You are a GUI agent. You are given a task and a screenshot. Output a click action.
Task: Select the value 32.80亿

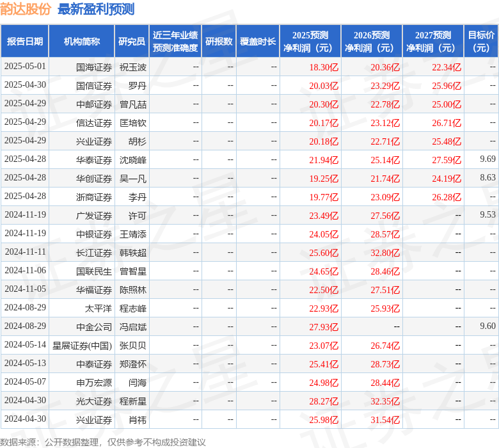(x=385, y=253)
